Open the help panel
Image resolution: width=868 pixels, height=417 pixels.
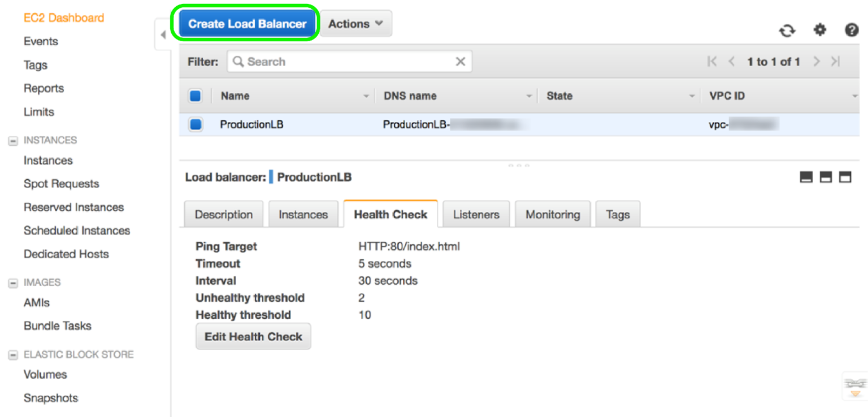[x=851, y=31]
